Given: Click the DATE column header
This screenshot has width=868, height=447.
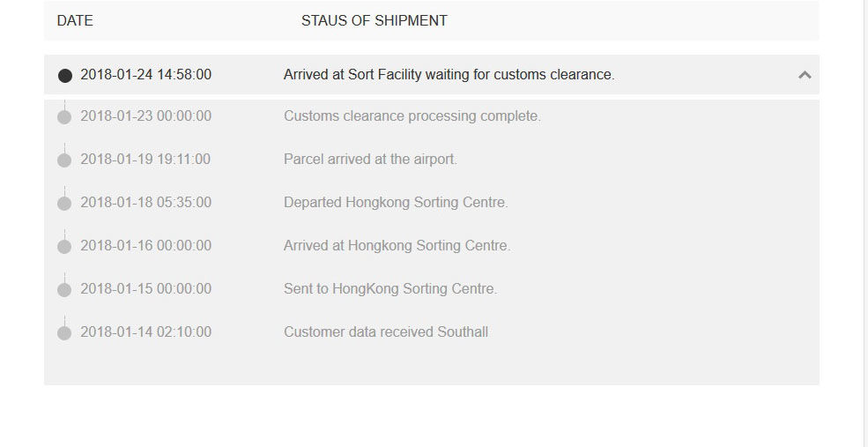Looking at the screenshot, I should (x=75, y=20).
